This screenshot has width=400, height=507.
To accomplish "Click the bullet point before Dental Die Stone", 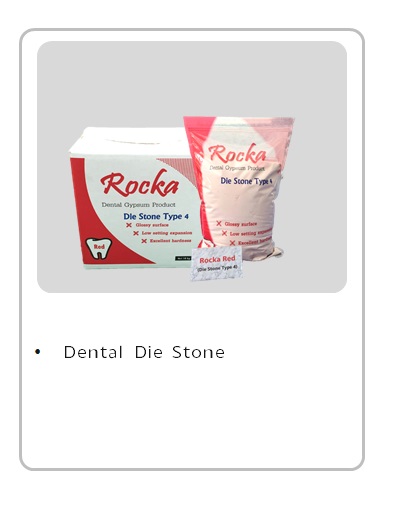I will (x=38, y=352).
